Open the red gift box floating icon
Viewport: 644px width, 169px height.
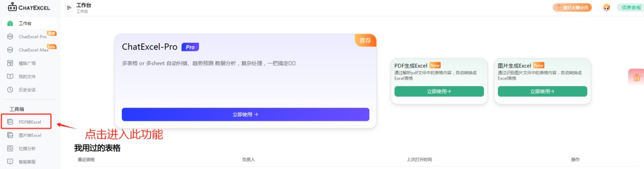point(637,77)
